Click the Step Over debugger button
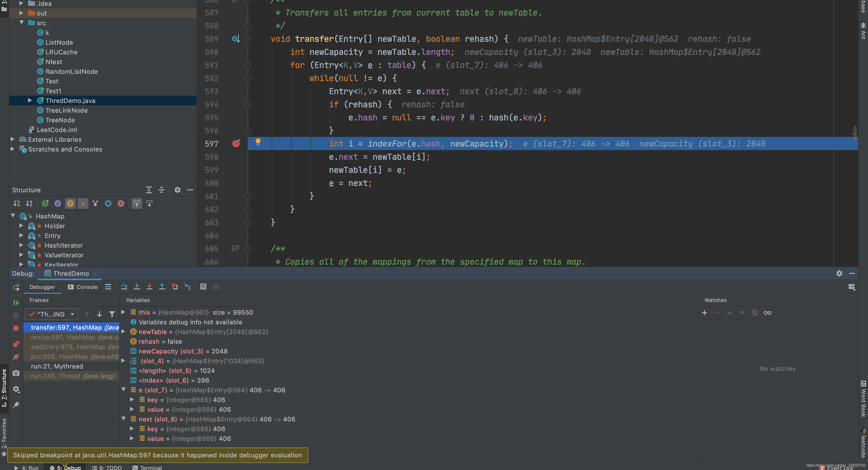Viewport: 868px width, 470px height. pos(124,286)
